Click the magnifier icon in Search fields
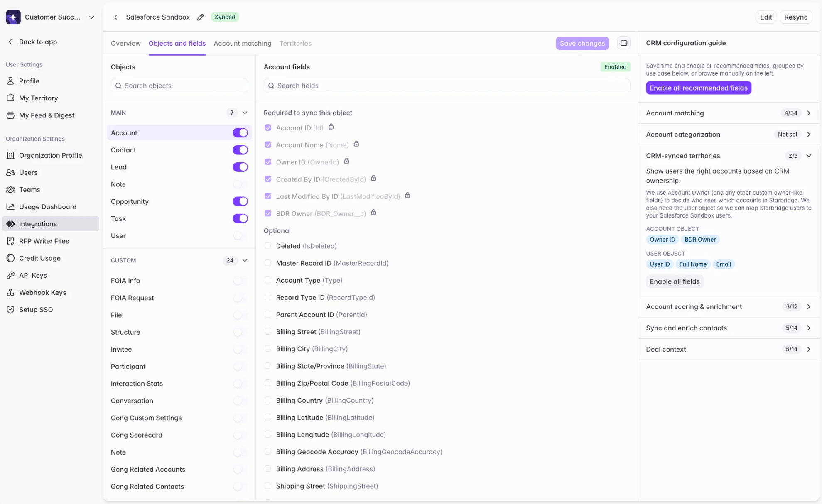 click(271, 86)
